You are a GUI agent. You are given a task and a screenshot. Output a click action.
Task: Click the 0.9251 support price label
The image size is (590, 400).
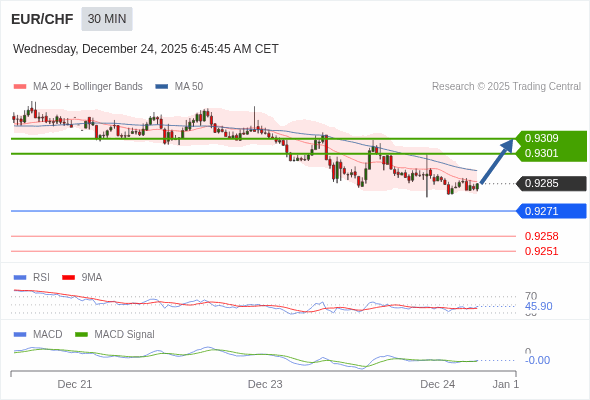click(541, 251)
